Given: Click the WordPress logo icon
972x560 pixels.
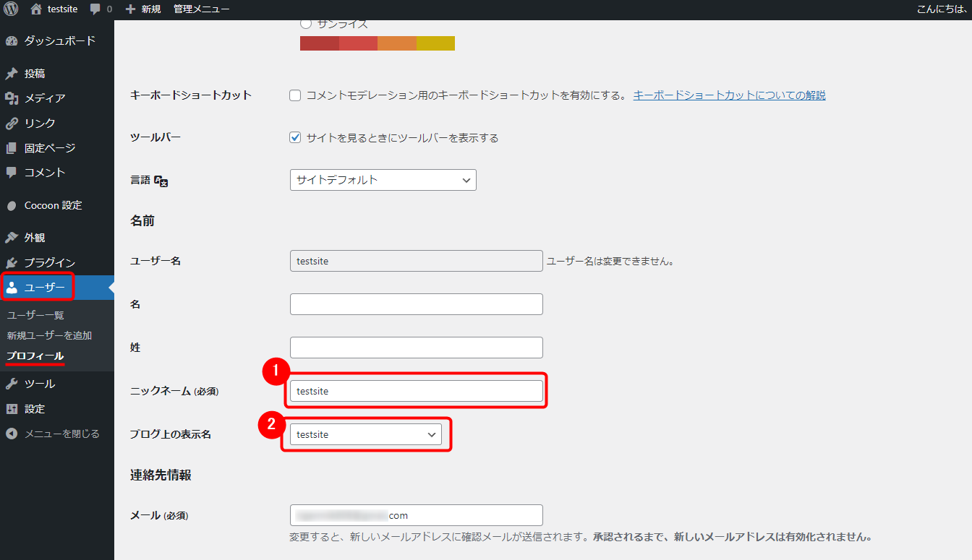Looking at the screenshot, I should [x=11, y=9].
